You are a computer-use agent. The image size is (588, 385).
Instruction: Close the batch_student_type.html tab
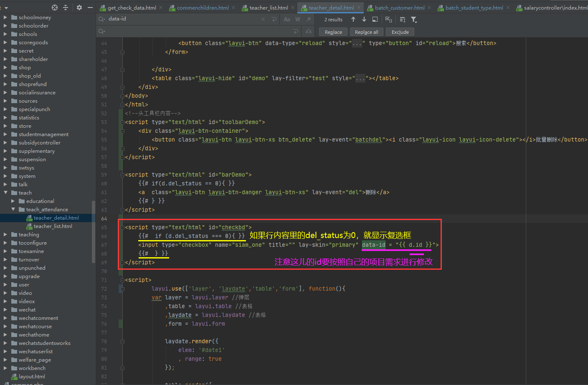pyautogui.click(x=508, y=8)
